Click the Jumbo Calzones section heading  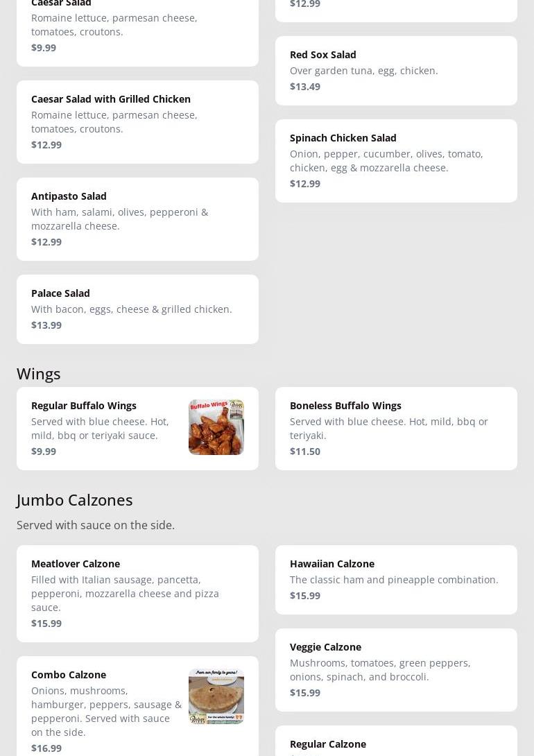coord(74,499)
